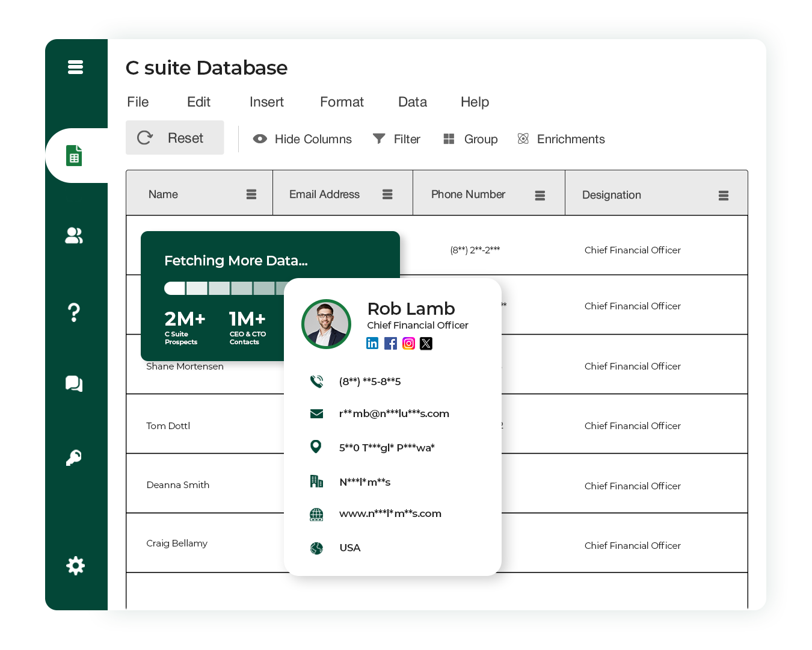The image size is (812, 650).
Task: Click the Reset button
Action: point(174,137)
